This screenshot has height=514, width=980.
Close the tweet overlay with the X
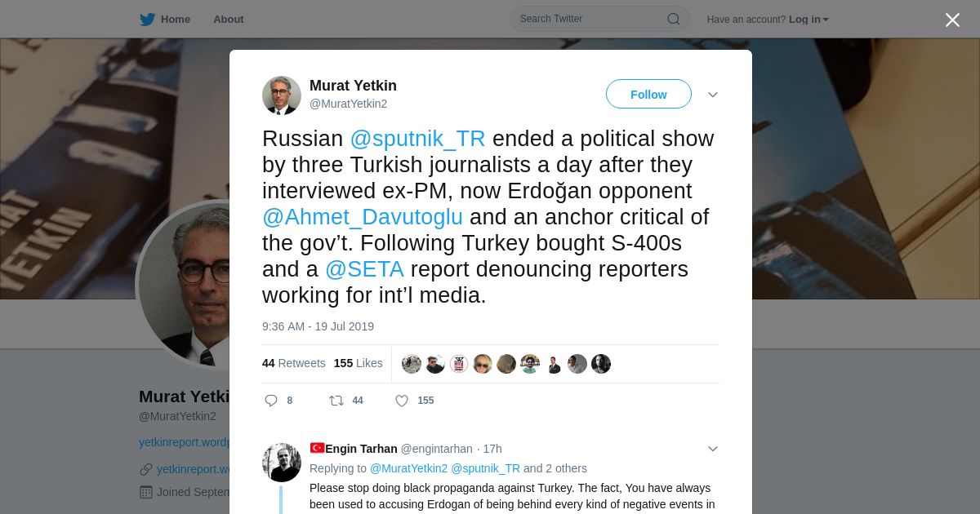(x=952, y=20)
